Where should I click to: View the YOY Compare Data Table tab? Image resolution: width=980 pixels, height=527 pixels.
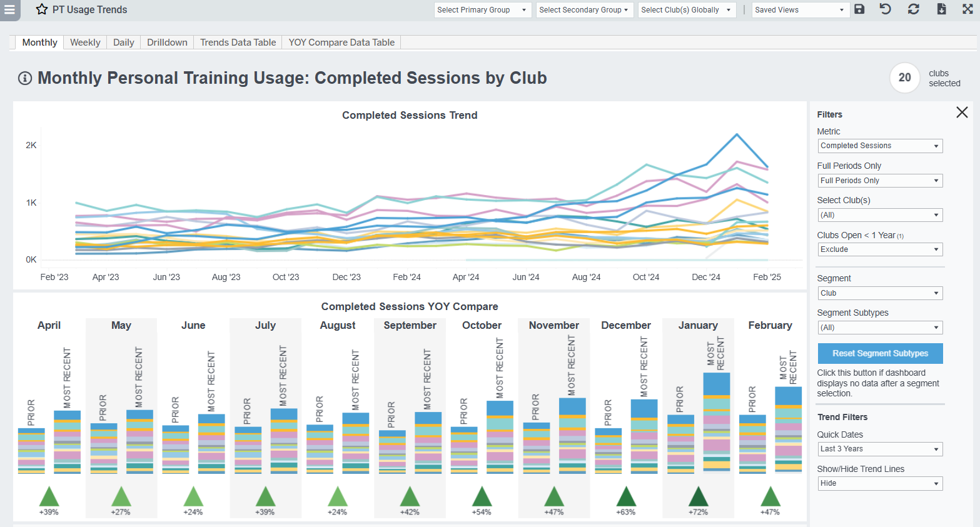pos(341,42)
